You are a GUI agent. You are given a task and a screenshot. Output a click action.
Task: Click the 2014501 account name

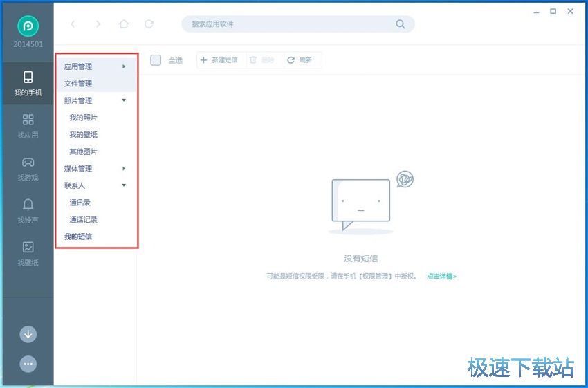28,44
